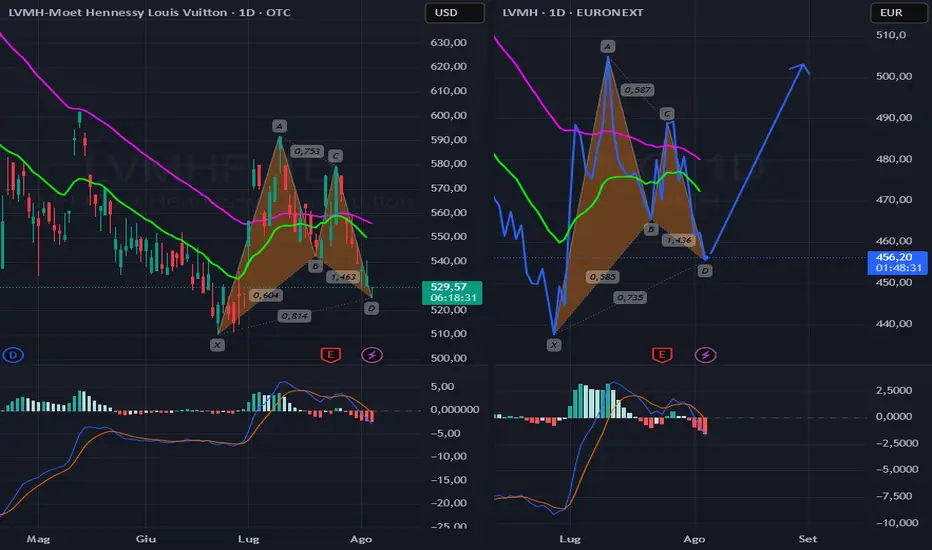This screenshot has height=550, width=932.
Task: Click the 1,436 ratio label on right chart
Action: tap(679, 240)
